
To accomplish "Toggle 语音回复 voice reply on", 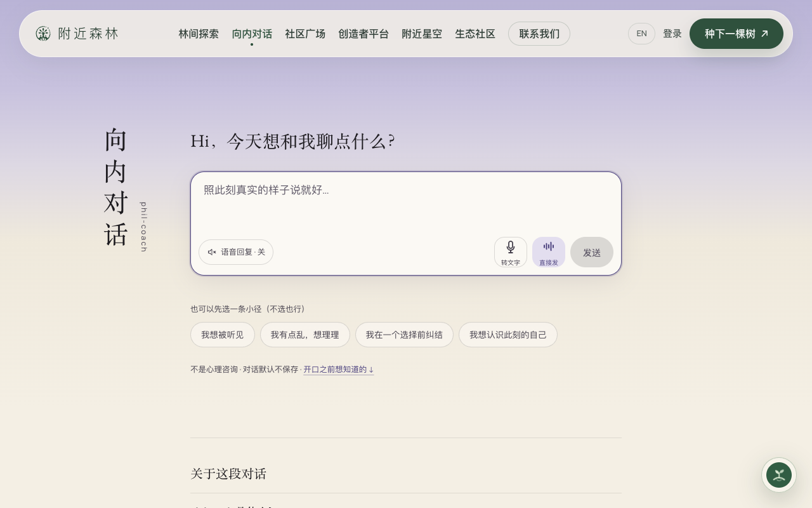I will tap(236, 252).
